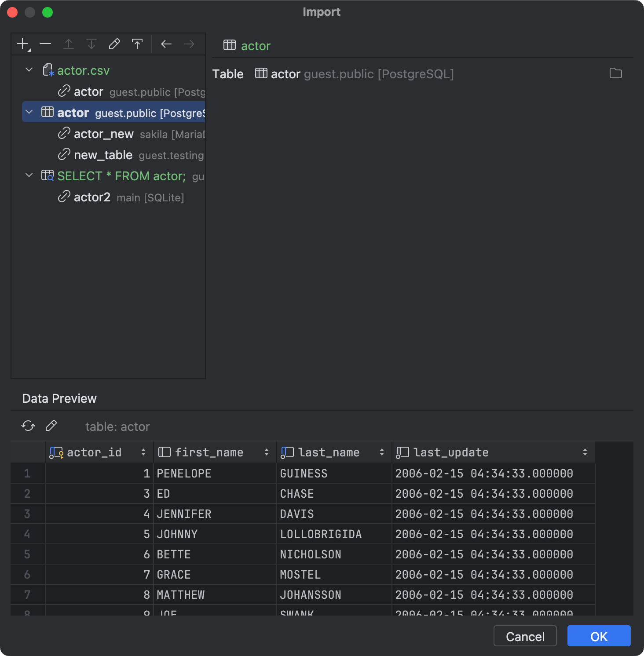Image resolution: width=644 pixels, height=656 pixels.
Task: Confirm the import with OK
Action: pos(599,636)
